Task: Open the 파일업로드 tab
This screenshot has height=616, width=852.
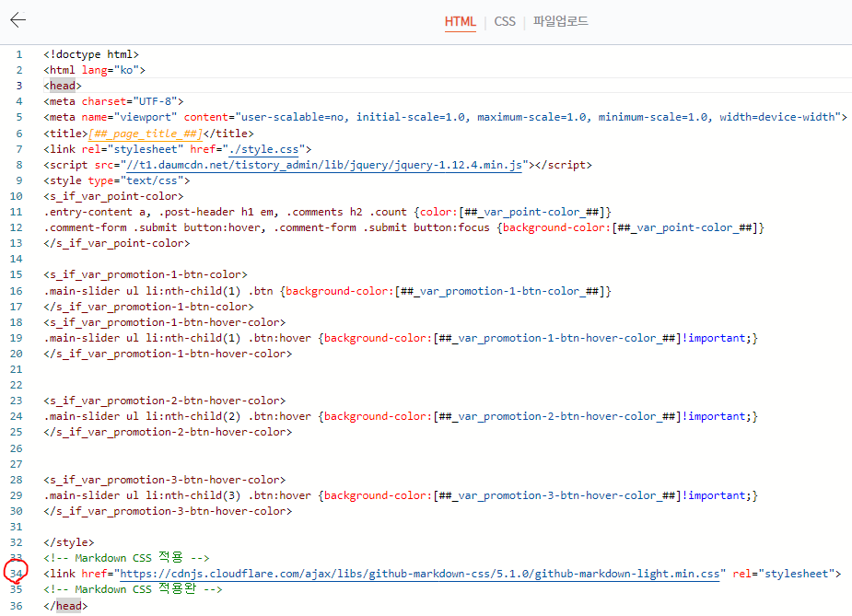Action: tap(560, 22)
